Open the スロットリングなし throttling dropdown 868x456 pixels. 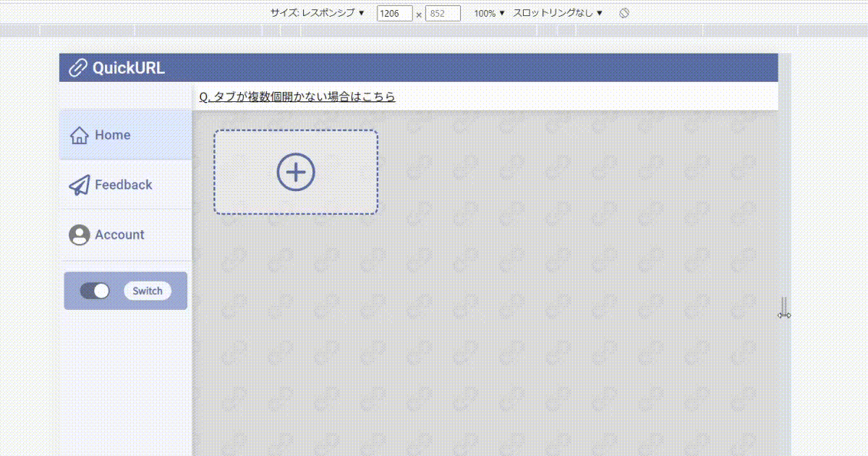558,13
